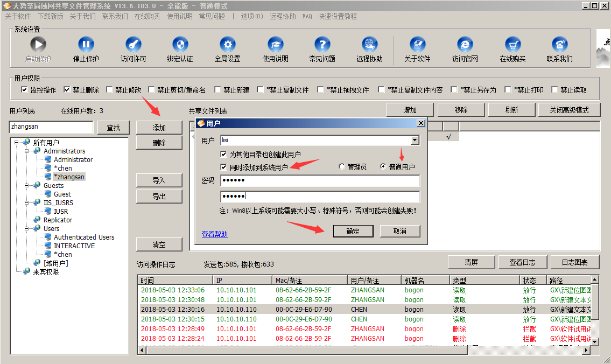This screenshot has height=364, width=611.
Task: Select the 管理员 radio button
Action: coord(341,167)
